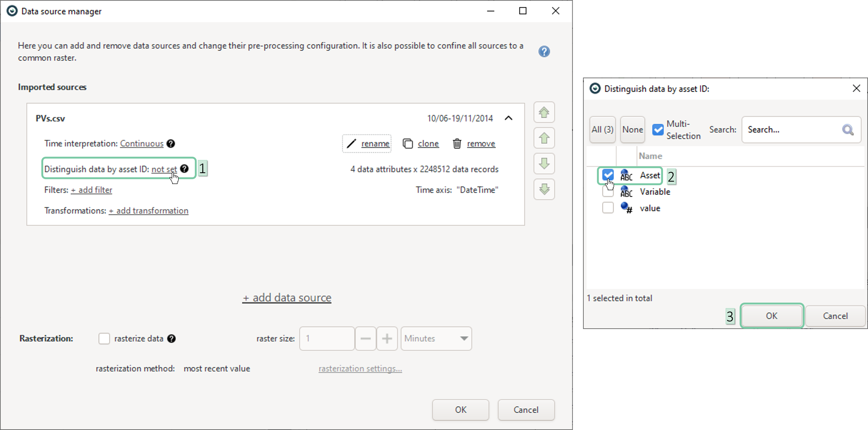Click the None selection button

(632, 130)
